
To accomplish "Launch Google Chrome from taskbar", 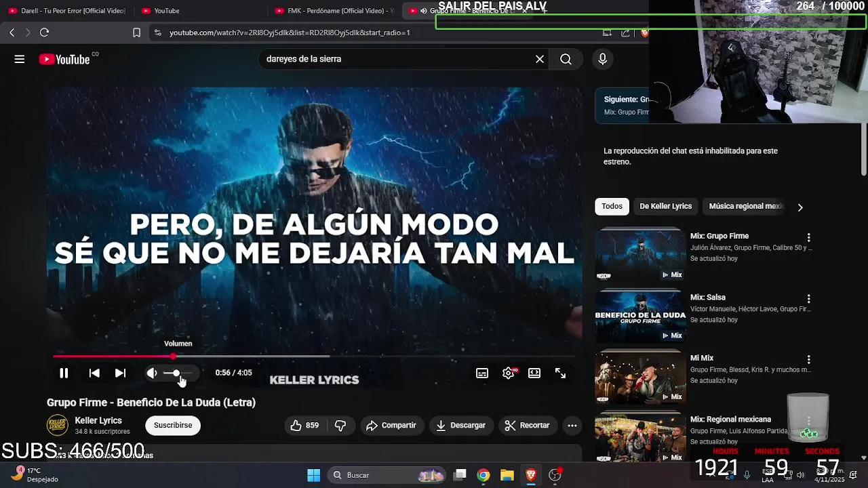I will click(x=484, y=475).
